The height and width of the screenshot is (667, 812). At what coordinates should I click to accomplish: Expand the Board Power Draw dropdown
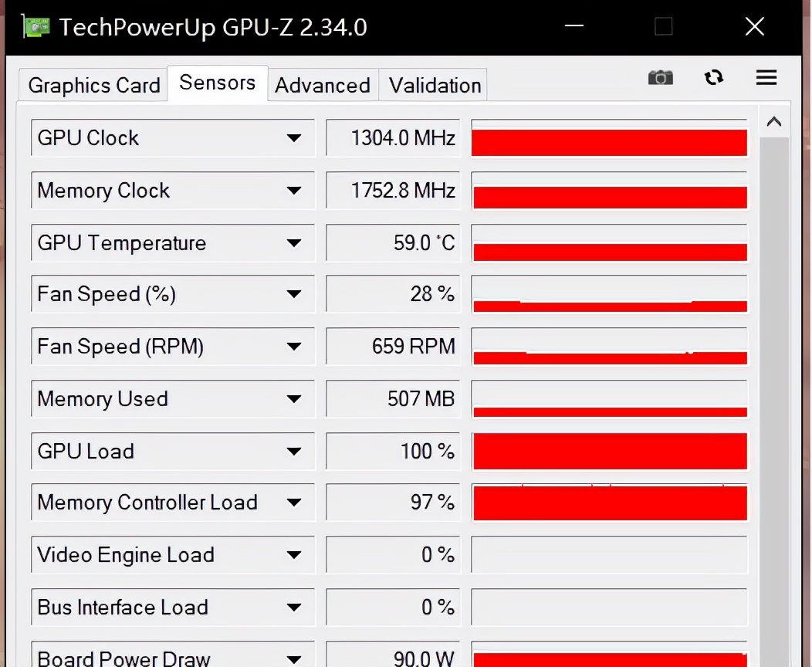coord(293,659)
